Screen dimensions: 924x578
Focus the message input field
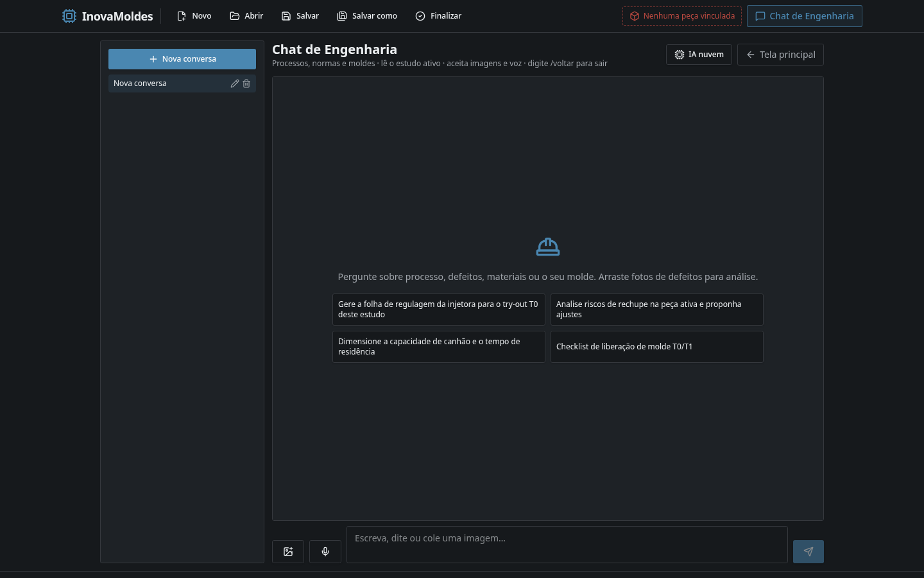click(567, 545)
